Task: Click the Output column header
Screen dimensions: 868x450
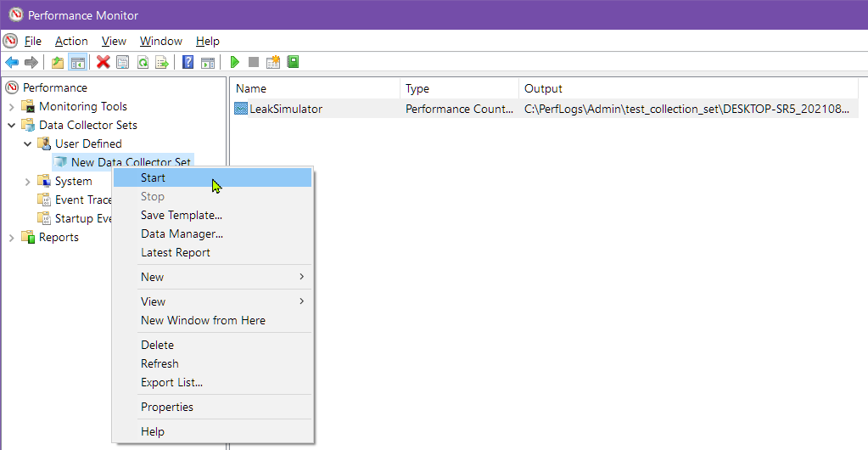Action: [x=543, y=88]
